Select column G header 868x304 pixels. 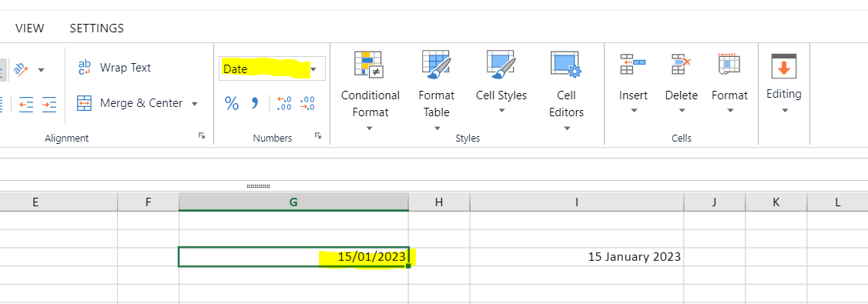click(294, 202)
